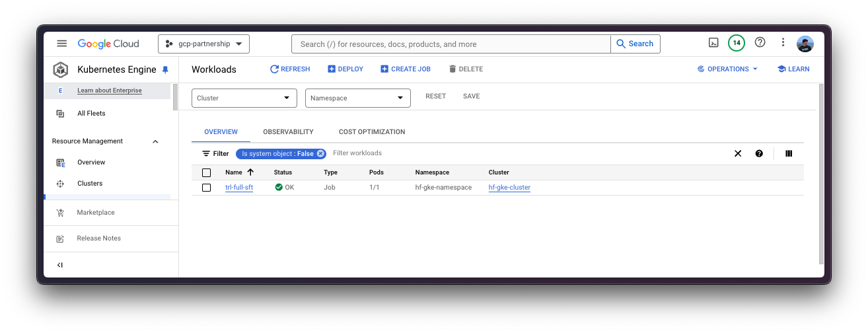The image size is (868, 333).
Task: Click the Google Cloud logo
Action: pos(108,44)
